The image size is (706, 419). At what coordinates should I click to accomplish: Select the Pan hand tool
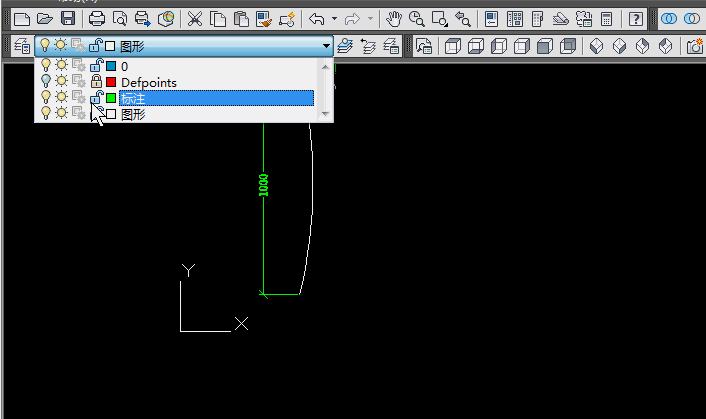coord(393,18)
